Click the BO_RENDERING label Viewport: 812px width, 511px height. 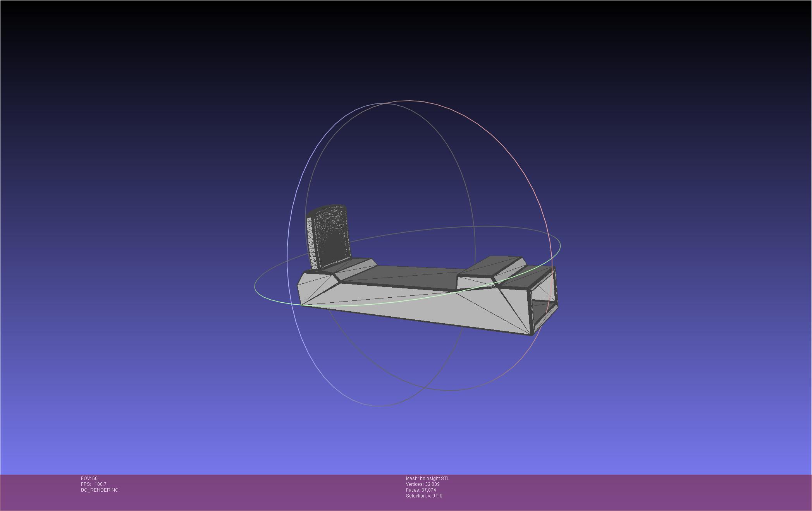[x=100, y=490]
